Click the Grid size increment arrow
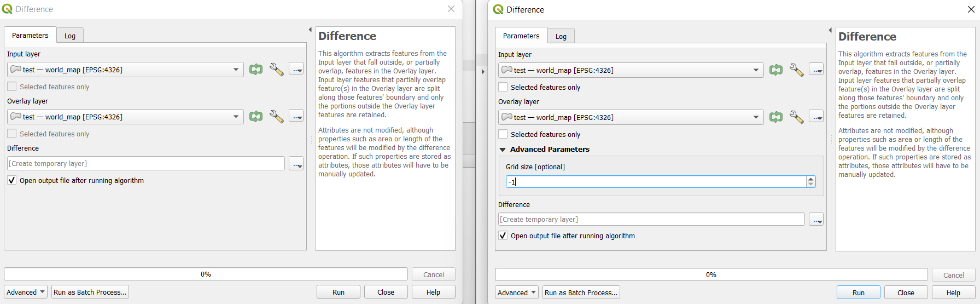This screenshot has height=304, width=980. (x=810, y=179)
